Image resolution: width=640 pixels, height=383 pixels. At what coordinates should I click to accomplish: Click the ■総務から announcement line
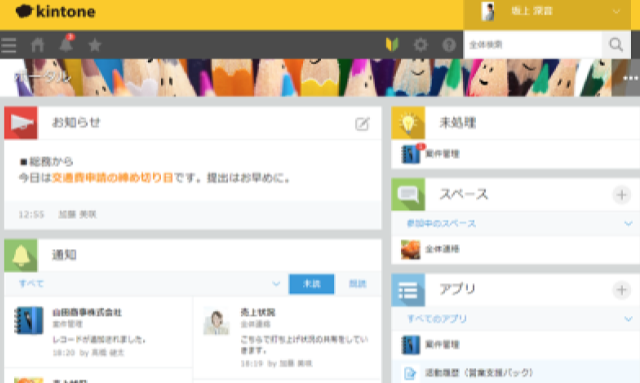(46, 162)
